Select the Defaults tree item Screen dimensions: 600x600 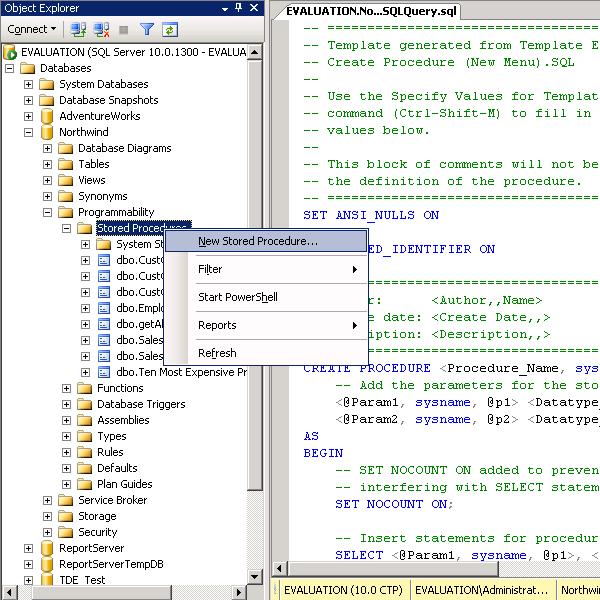117,468
